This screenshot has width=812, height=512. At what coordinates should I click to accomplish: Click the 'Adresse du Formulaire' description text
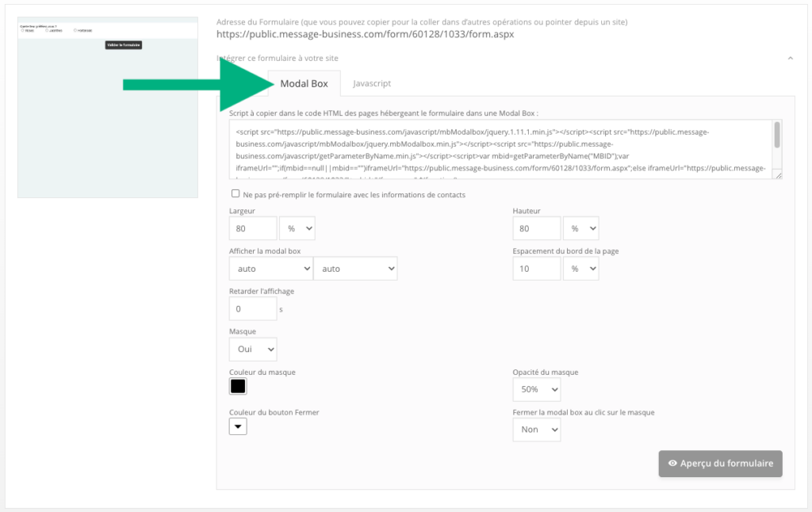(422, 21)
